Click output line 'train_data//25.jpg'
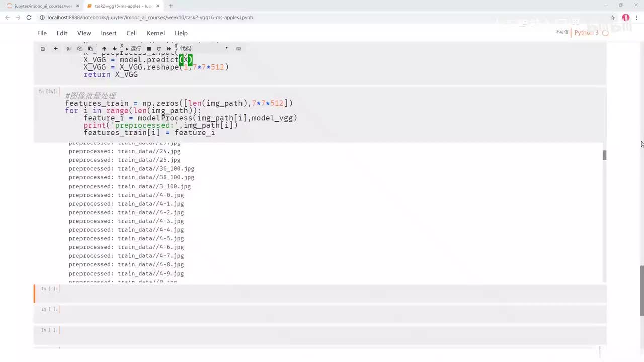 [124, 160]
